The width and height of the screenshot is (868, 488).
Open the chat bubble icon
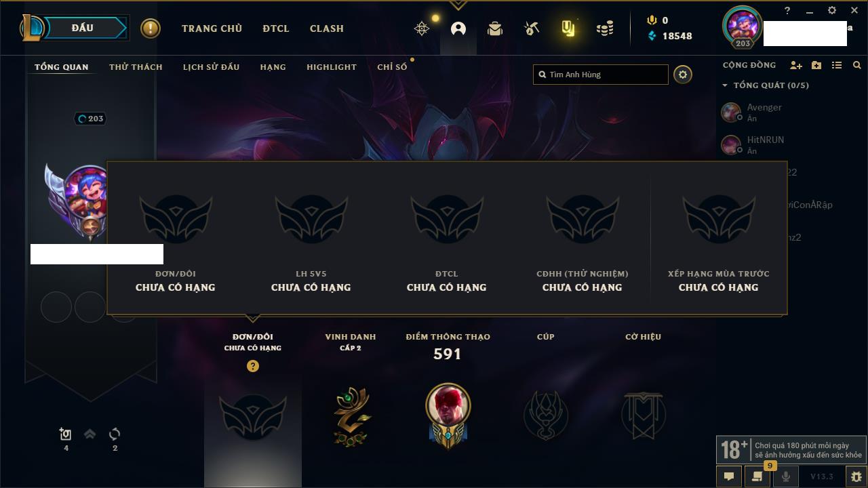[x=729, y=476]
